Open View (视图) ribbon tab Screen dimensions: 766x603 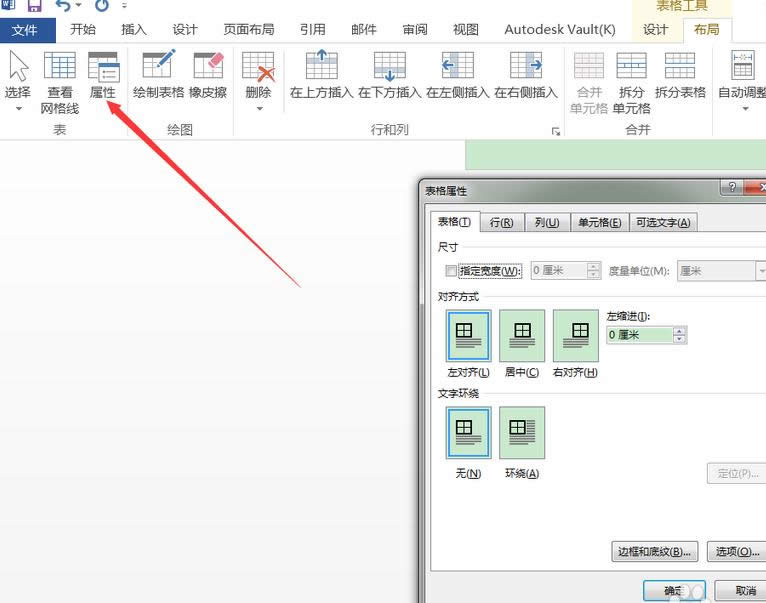(x=466, y=30)
